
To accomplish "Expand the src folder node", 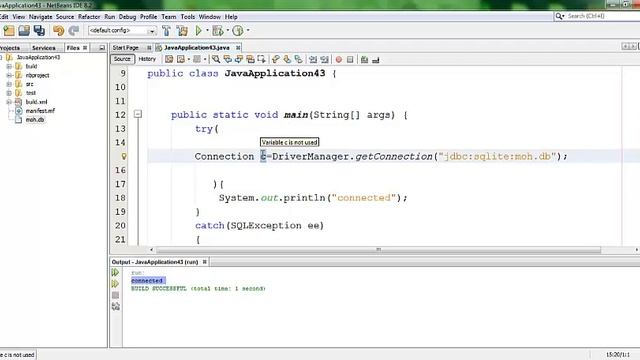I will [x=9, y=84].
